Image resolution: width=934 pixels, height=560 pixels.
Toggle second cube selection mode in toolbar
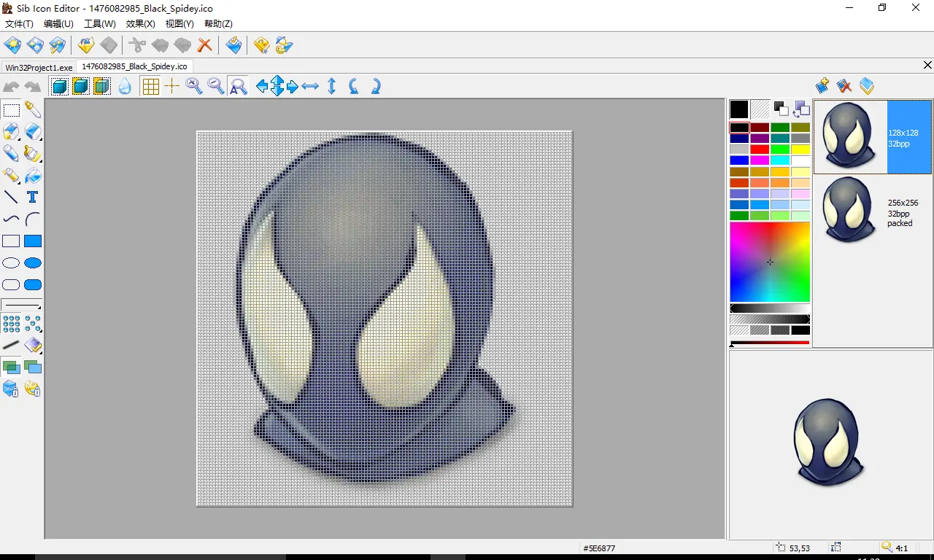pos(81,87)
